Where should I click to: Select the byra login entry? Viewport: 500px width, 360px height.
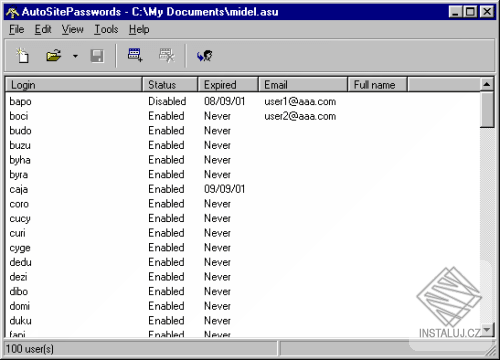click(x=19, y=175)
